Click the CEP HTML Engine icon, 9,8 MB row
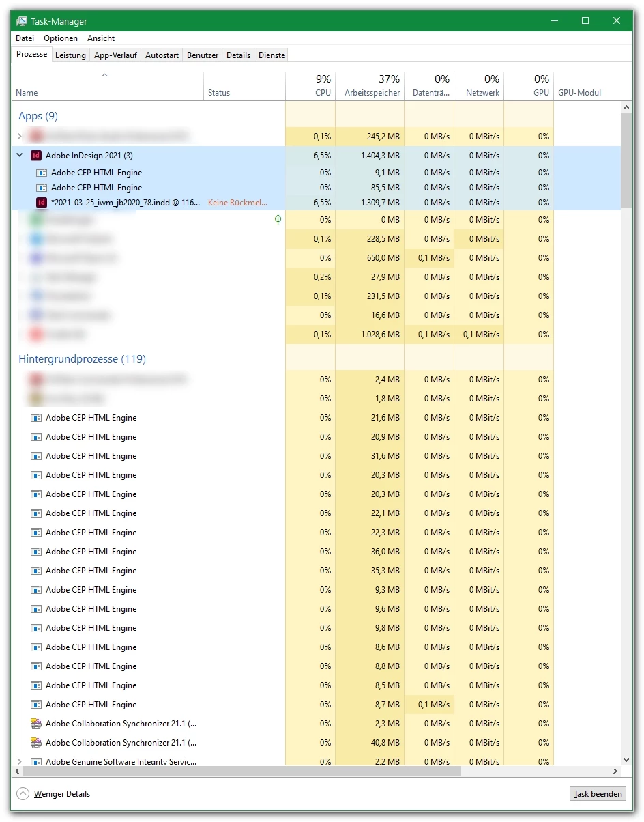Viewport: 644px width, 822px height. 36,628
